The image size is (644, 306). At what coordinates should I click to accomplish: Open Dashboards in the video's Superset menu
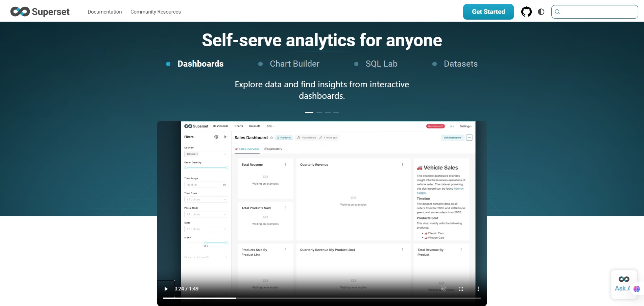click(220, 126)
